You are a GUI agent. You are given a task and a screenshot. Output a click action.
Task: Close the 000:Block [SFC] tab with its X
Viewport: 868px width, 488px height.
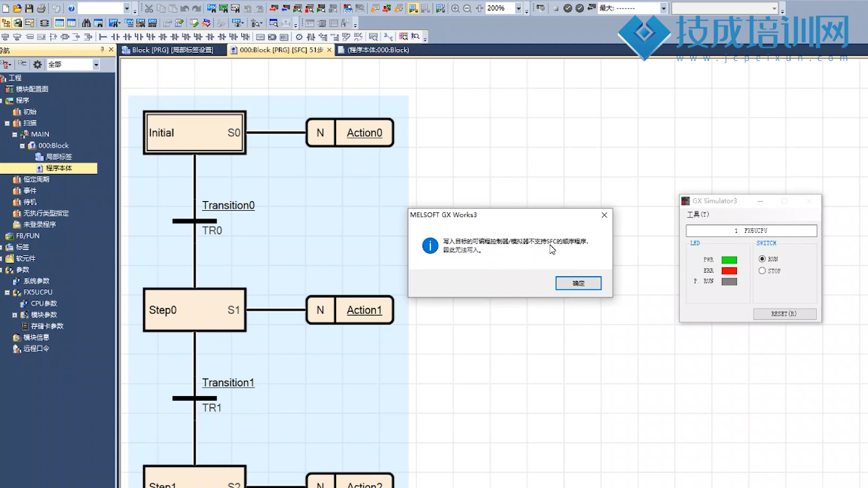329,50
